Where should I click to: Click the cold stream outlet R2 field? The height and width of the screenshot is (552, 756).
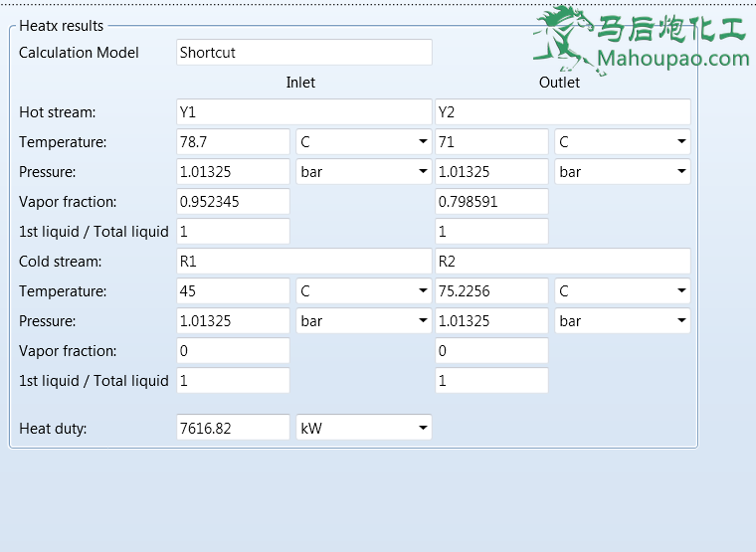pyautogui.click(x=562, y=262)
